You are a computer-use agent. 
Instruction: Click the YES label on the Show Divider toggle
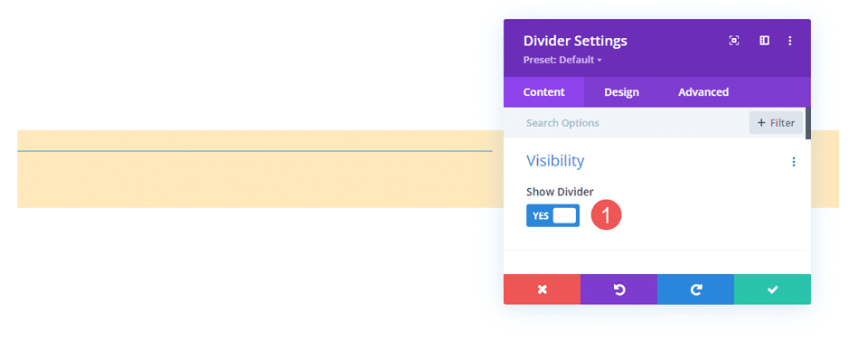coord(541,216)
